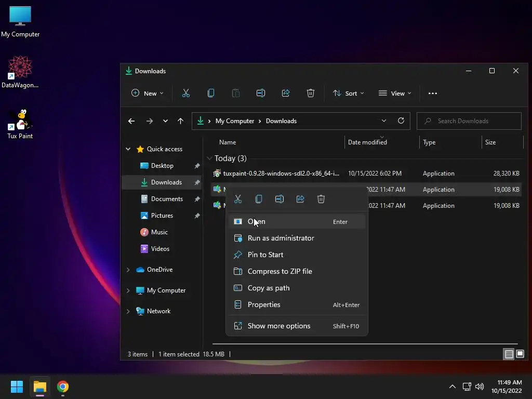Open Properties from context menu

click(x=297, y=304)
